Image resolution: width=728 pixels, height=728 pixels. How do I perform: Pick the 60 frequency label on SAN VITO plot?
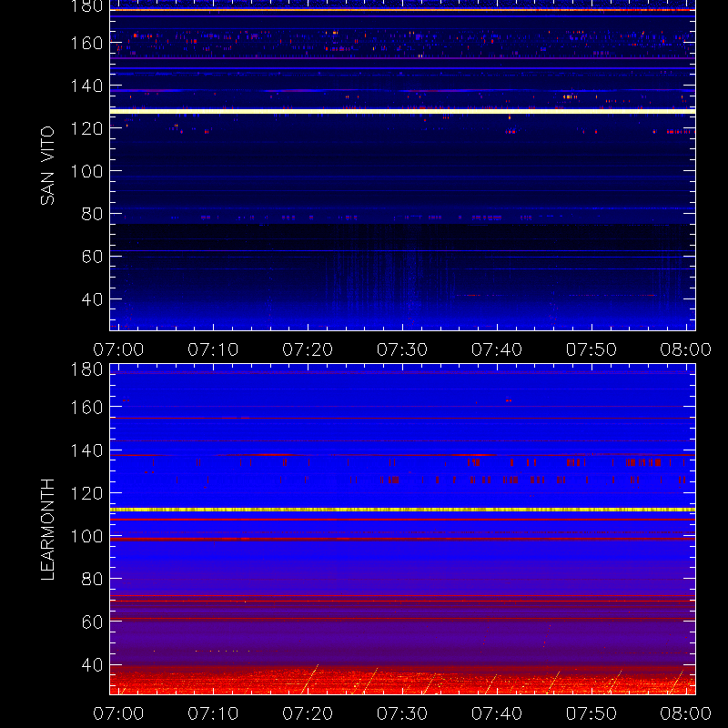point(93,257)
